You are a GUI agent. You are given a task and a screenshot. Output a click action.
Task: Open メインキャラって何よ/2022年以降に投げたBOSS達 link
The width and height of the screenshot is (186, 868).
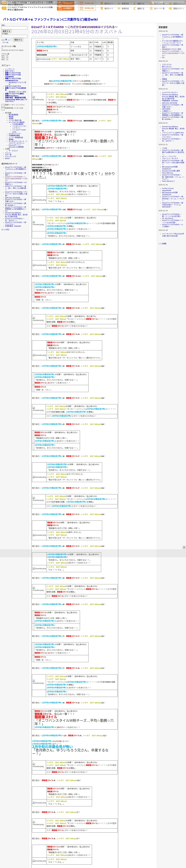(x=173, y=235)
